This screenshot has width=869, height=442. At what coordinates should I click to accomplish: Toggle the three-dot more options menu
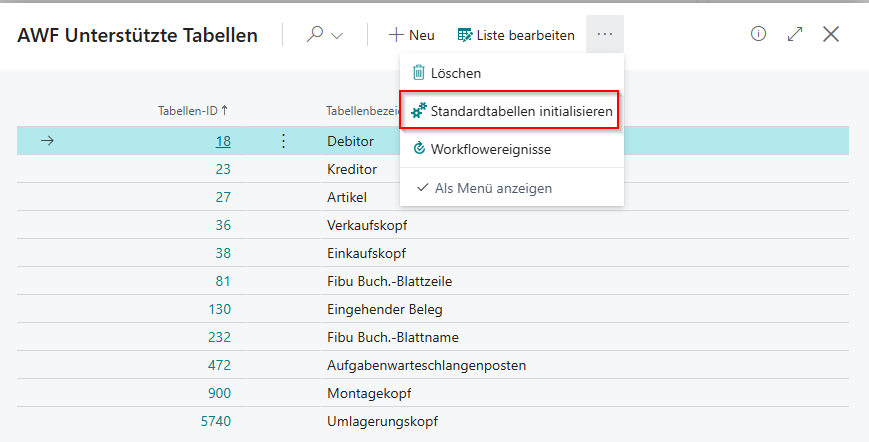click(604, 35)
